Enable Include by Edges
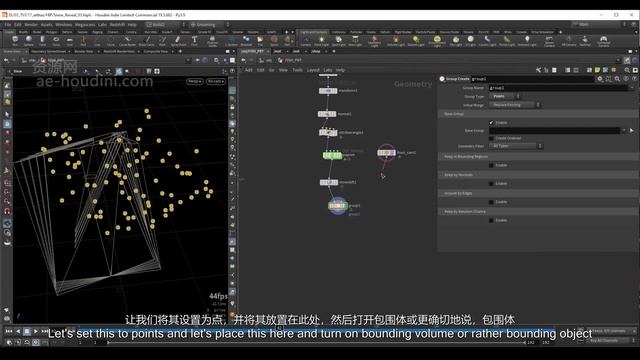This screenshot has width=640, height=360. click(491, 202)
